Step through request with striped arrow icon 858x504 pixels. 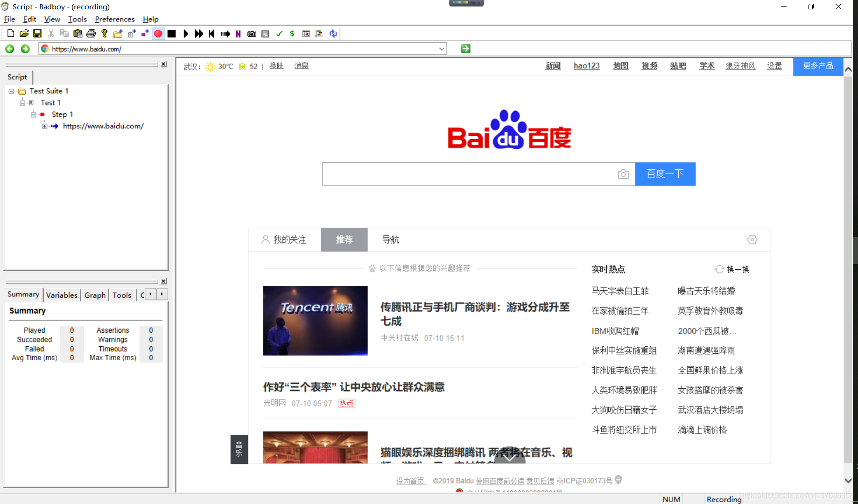(225, 34)
